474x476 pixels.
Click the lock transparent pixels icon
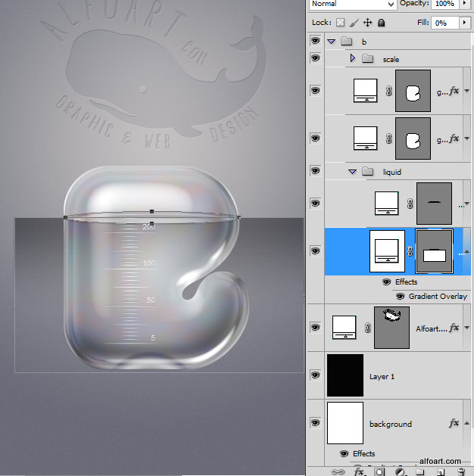pos(340,23)
